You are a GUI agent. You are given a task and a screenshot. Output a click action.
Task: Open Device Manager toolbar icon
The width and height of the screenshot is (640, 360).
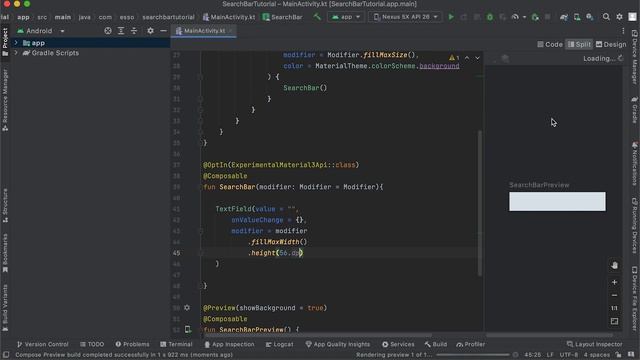[577, 17]
